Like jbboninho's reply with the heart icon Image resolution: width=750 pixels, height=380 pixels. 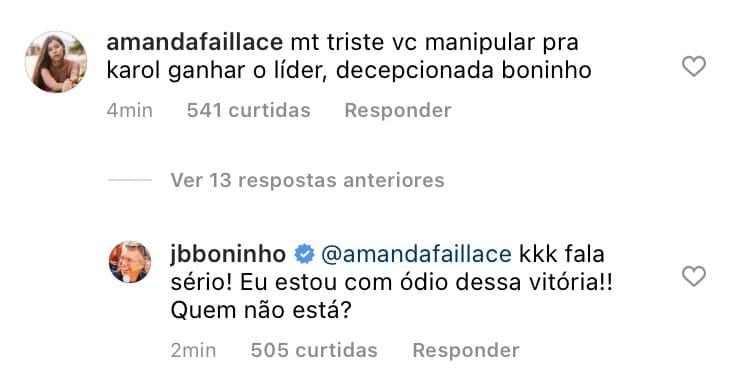click(694, 277)
